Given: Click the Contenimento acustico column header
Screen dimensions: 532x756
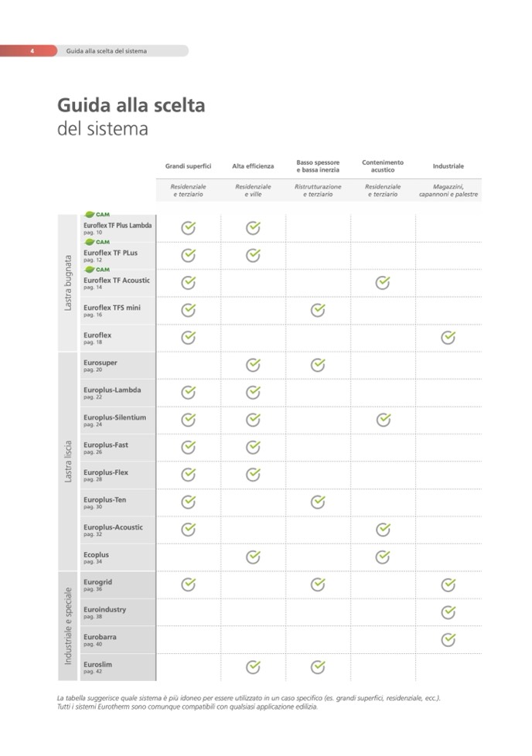Looking at the screenshot, I should click(382, 166).
